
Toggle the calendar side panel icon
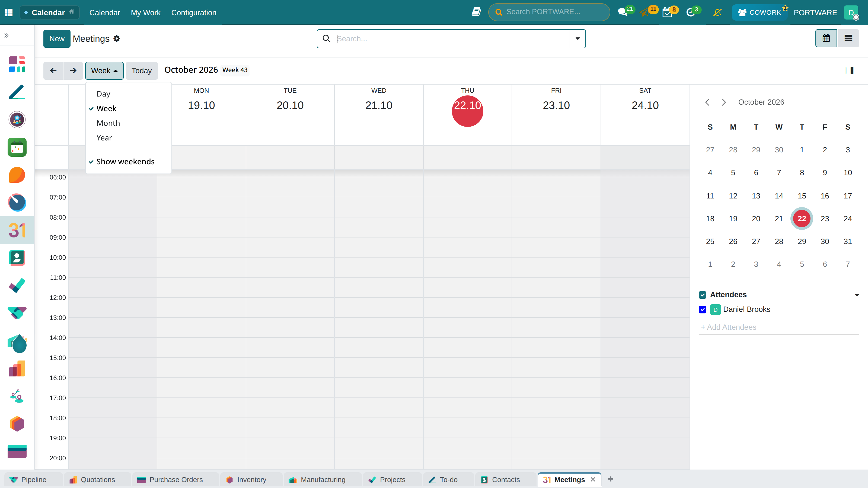(850, 70)
